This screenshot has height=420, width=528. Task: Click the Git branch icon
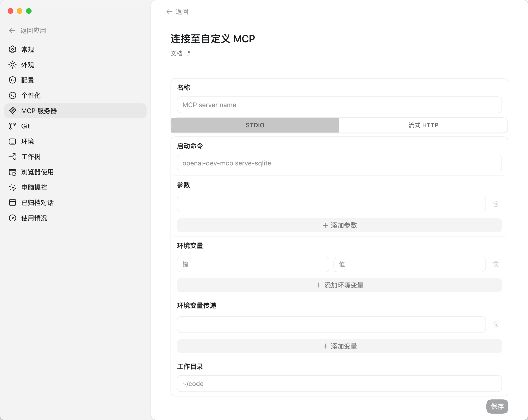pyautogui.click(x=13, y=126)
